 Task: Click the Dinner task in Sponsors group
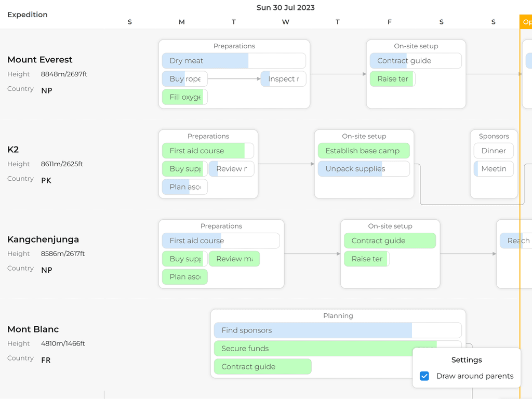(x=493, y=150)
